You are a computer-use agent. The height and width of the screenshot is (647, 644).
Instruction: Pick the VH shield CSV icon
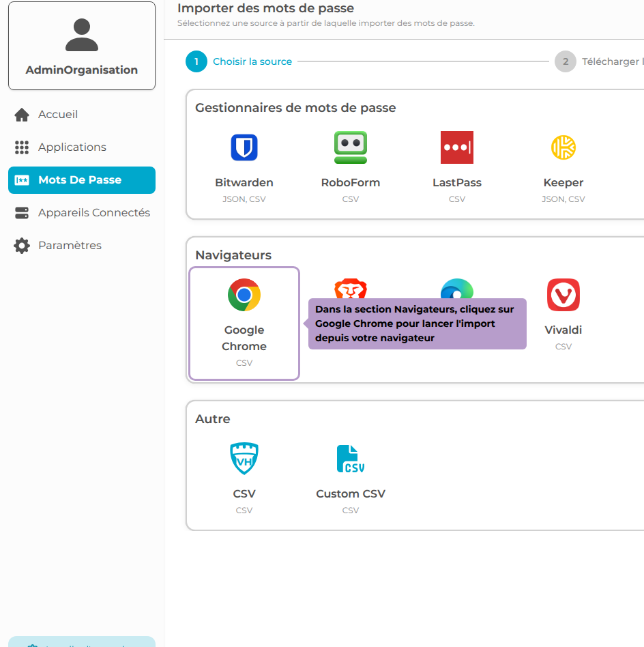click(244, 459)
